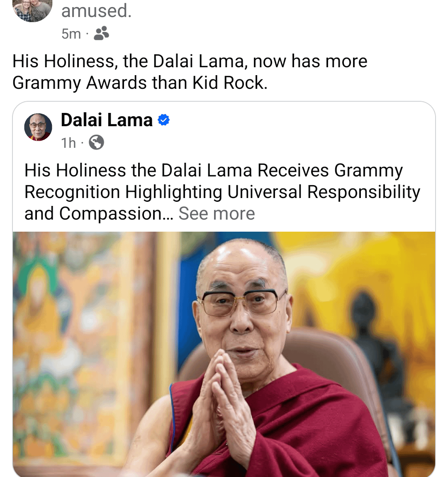Open the '1h' shared post timestamp
448x477 pixels.
[68, 143]
